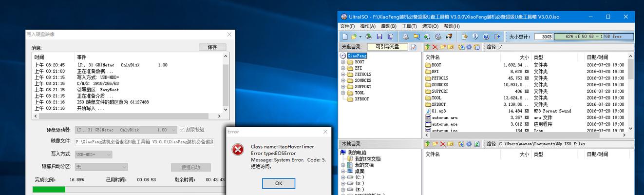Click the Rename icon in disc directory toolbar

[451, 47]
